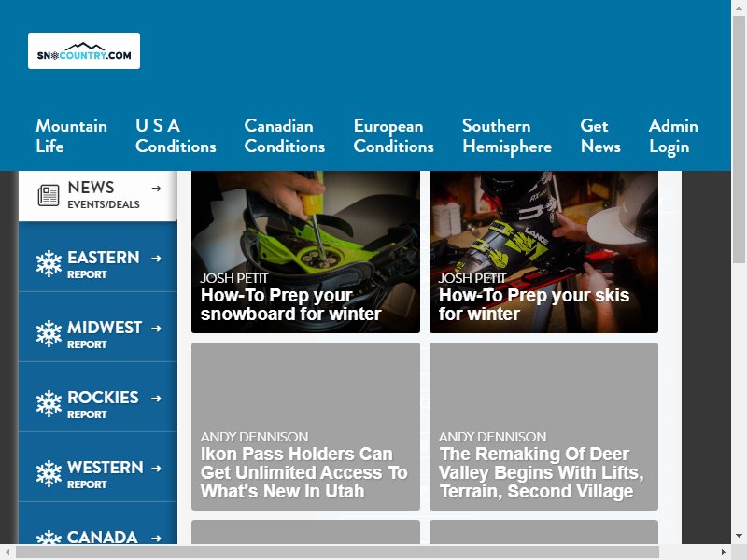This screenshot has height=560, width=747.
Task: Click Josh Petit author name on skis article
Action: pos(472,278)
